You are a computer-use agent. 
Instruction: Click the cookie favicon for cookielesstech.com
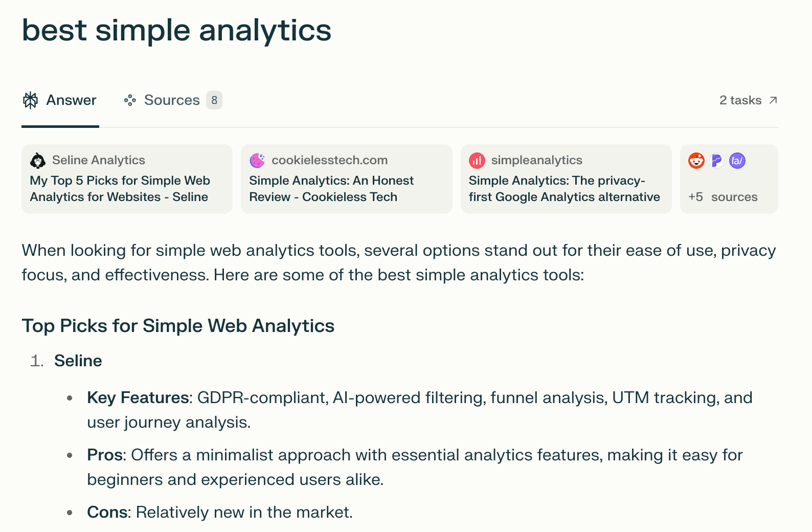tap(257, 160)
